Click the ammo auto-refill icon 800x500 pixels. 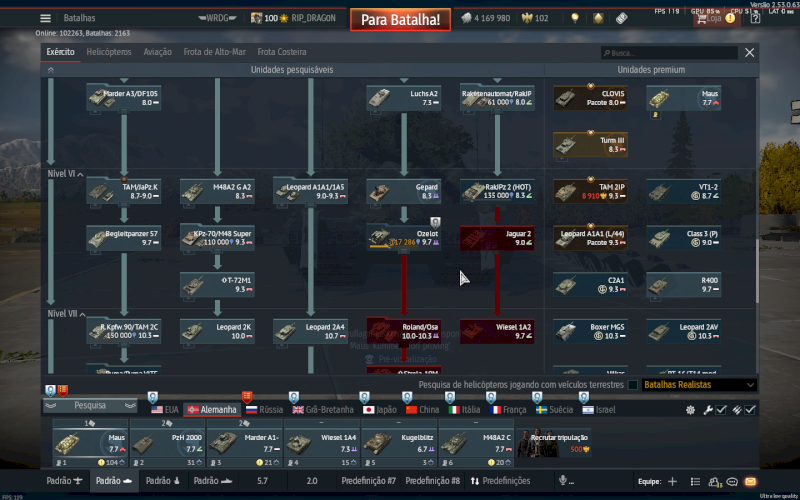[737, 410]
